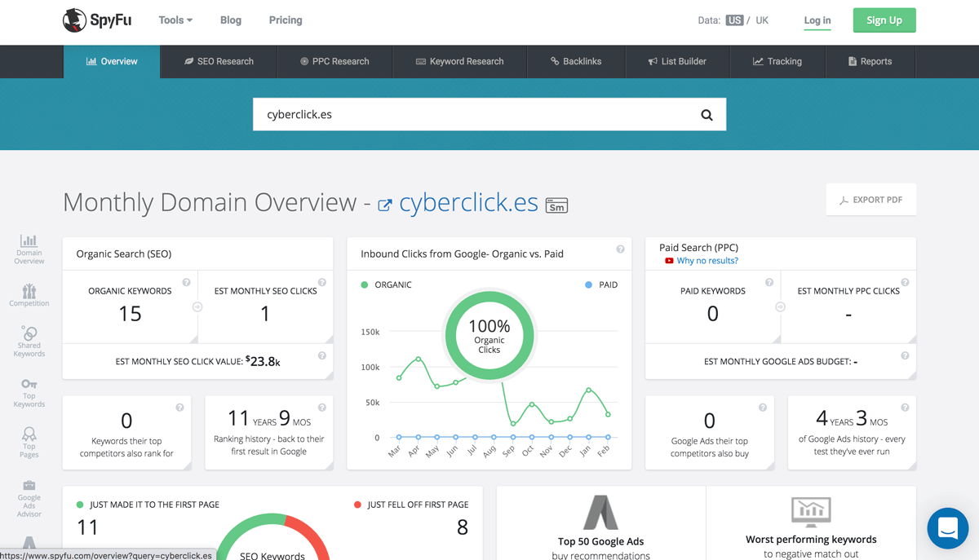979x560 pixels.
Task: Switch data region to UK
Action: point(762,20)
